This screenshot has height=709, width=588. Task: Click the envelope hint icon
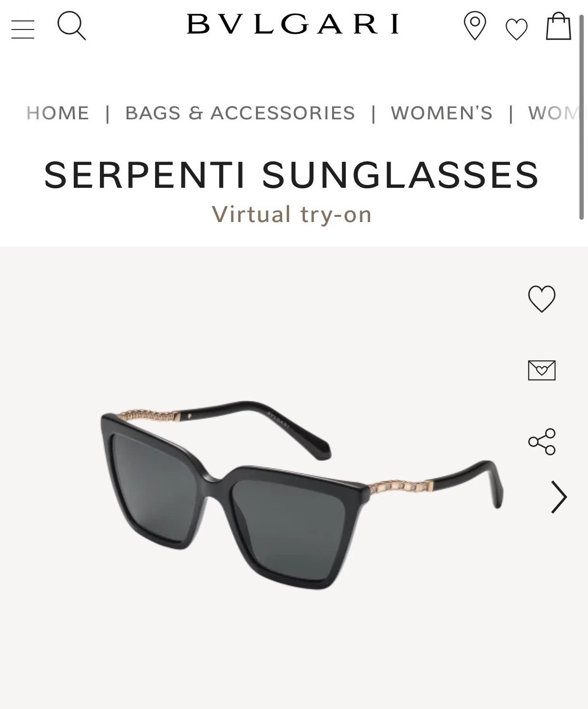pos(542,370)
